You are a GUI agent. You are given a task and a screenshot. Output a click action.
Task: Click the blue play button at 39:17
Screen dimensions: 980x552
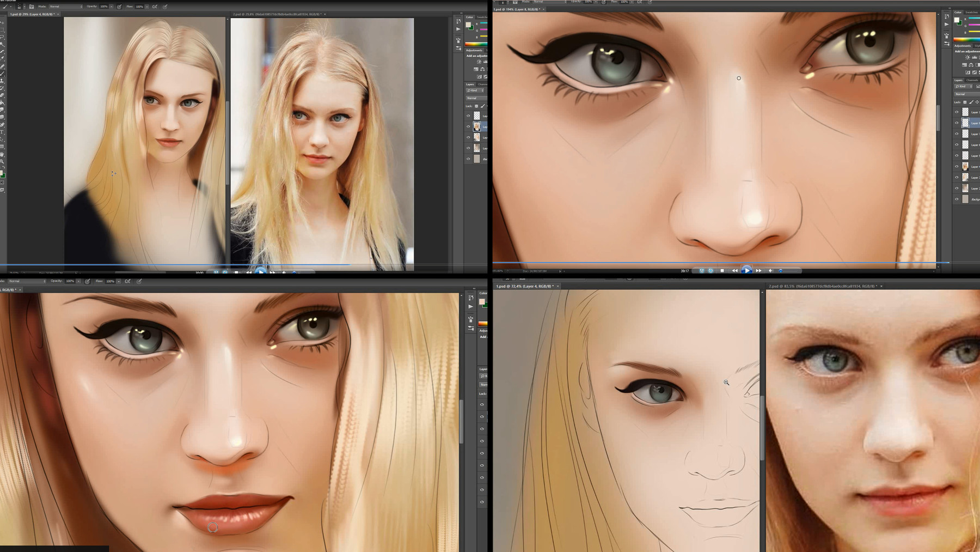tap(746, 270)
